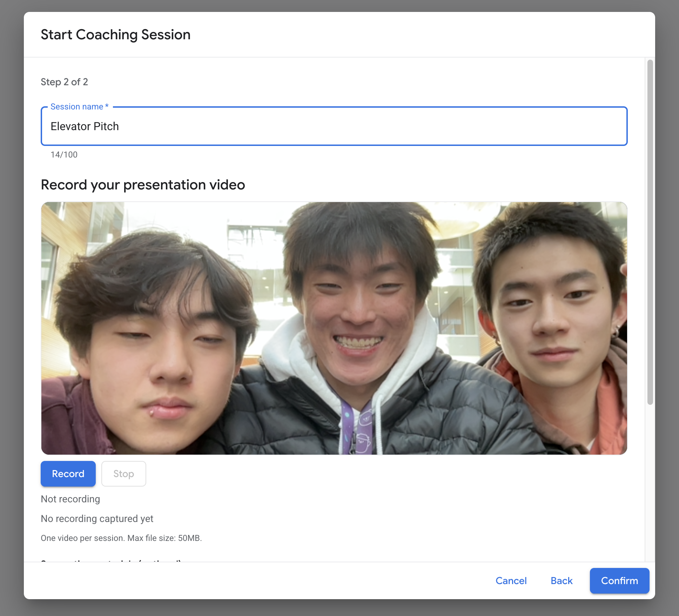This screenshot has width=679, height=616.
Task: Click the 'Record your presentation video' heading
Action: pyautogui.click(x=143, y=185)
